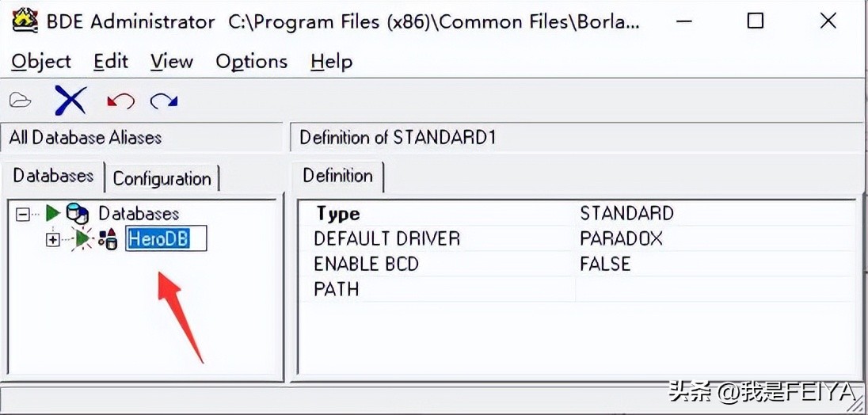
Task: Click the Open toolbar folder icon
Action: click(21, 101)
